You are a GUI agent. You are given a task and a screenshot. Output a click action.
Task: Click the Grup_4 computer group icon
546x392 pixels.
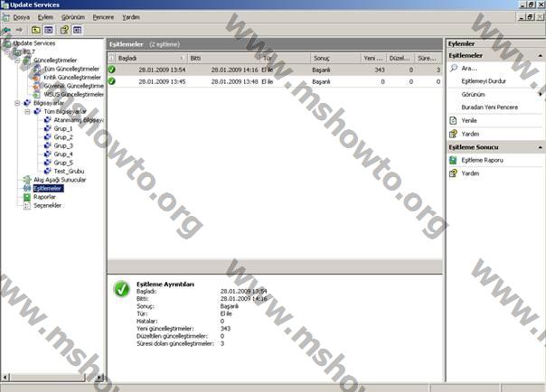(x=48, y=154)
